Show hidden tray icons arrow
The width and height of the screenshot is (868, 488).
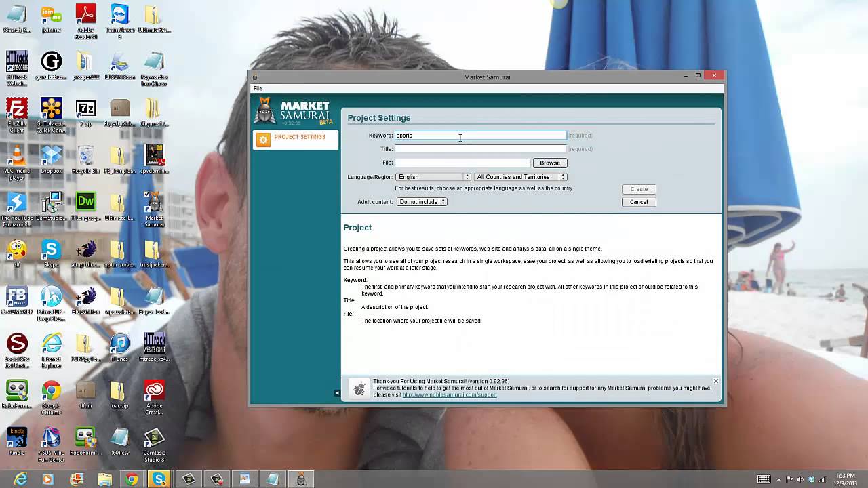click(x=779, y=480)
